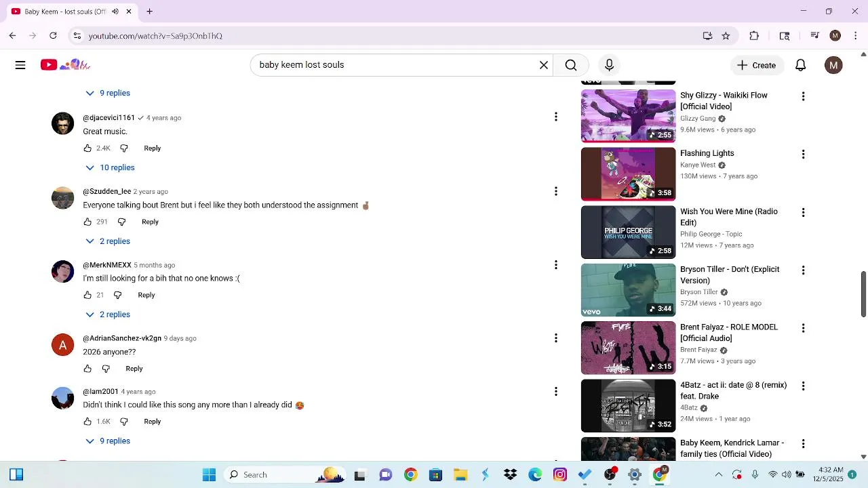Open the YouTube guide hamburger menu
868x488 pixels.
[x=20, y=65]
